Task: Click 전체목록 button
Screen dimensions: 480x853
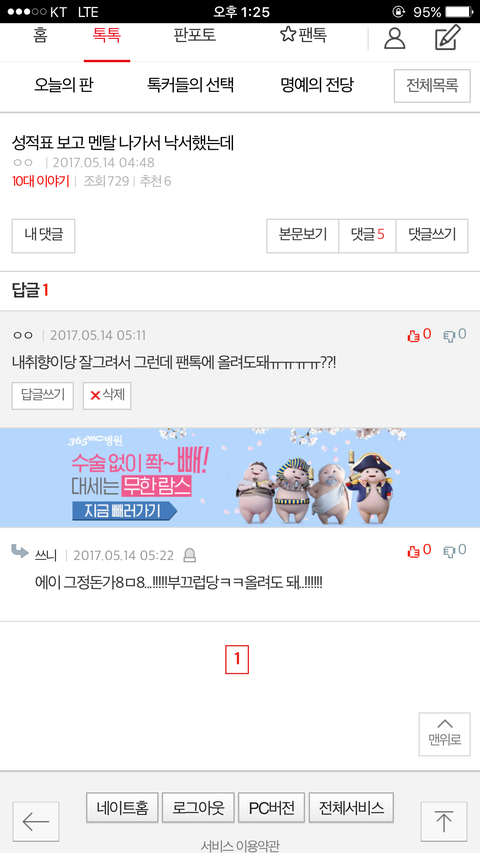Action: [x=432, y=85]
